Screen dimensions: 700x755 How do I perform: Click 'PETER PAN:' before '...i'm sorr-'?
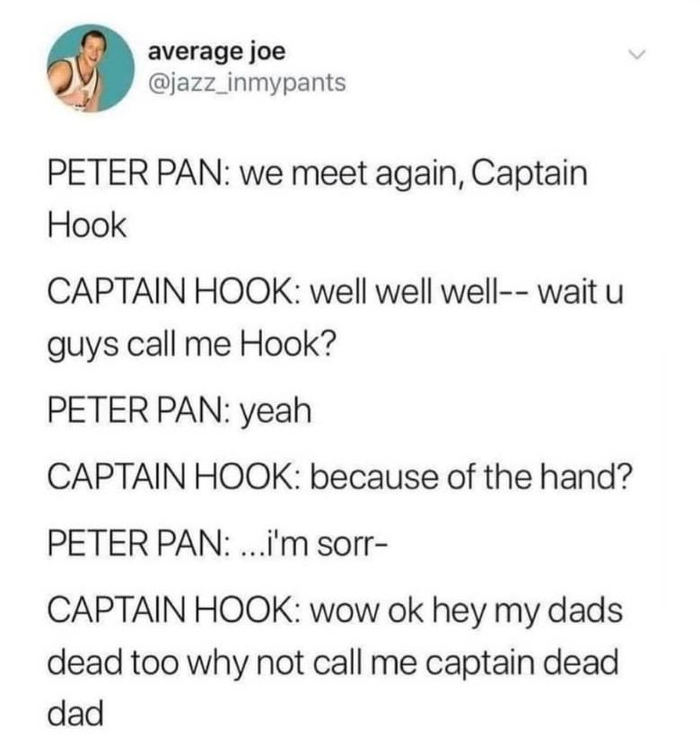pyautogui.click(x=138, y=543)
